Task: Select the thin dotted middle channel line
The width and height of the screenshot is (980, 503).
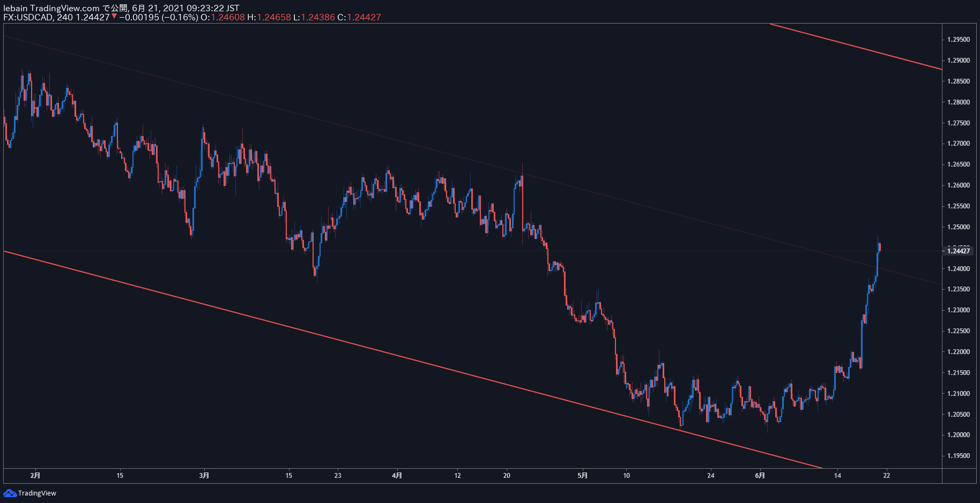Action: point(472,160)
